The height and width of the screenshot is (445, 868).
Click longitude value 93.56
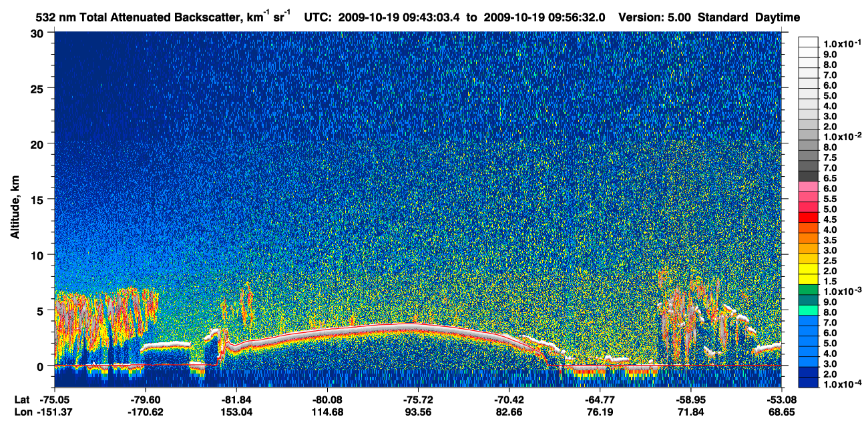(x=418, y=412)
